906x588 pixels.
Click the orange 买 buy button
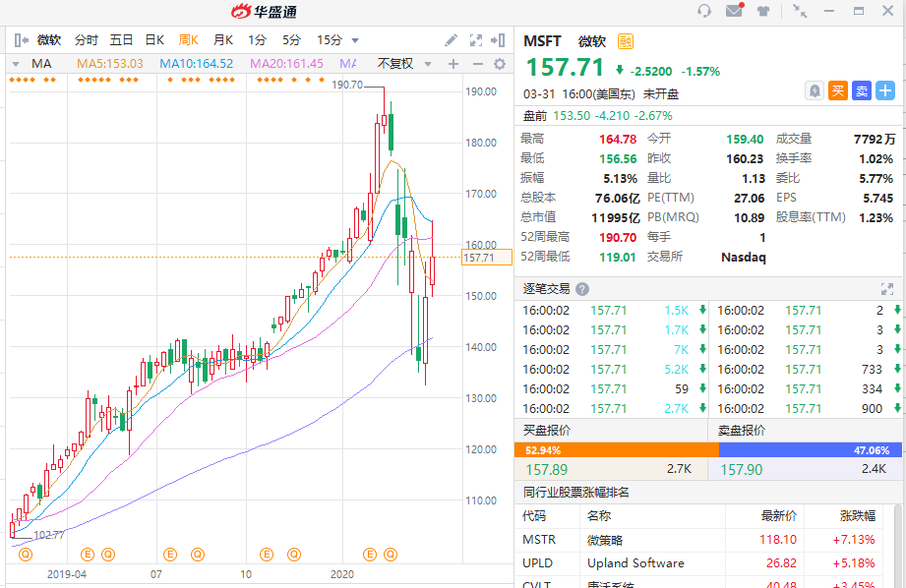coord(838,90)
